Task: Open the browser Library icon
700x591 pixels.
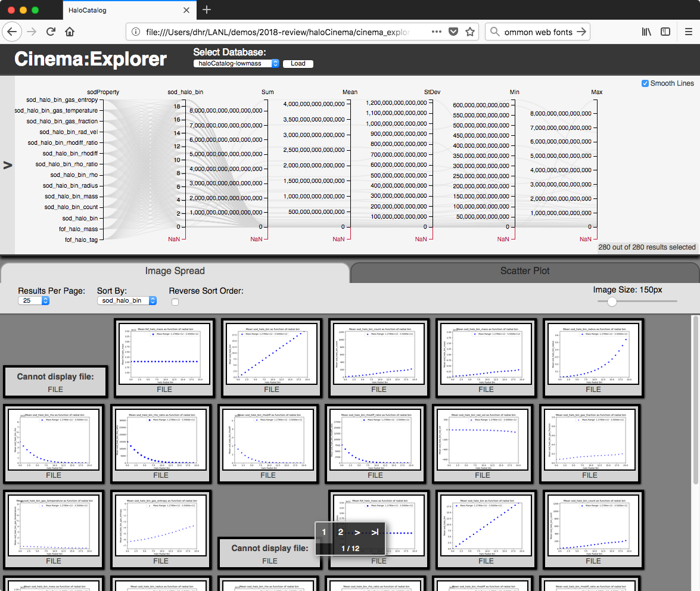Action: pyautogui.click(x=646, y=32)
